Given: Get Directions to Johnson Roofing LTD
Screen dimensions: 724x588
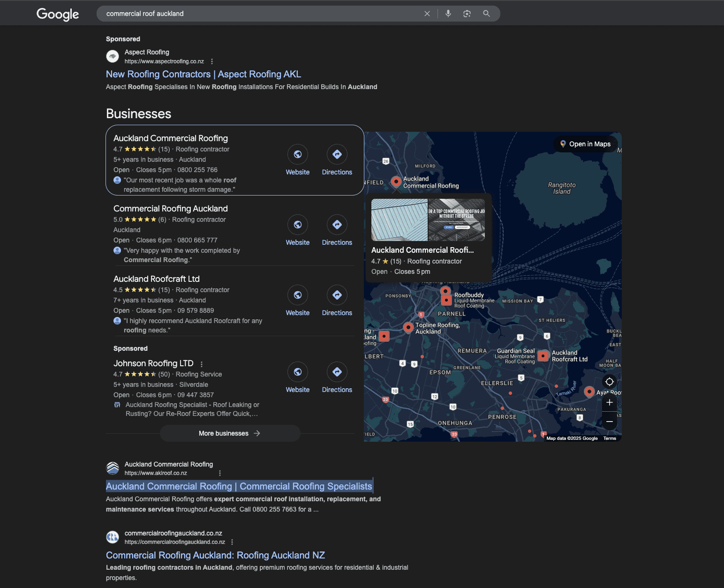Looking at the screenshot, I should [337, 372].
